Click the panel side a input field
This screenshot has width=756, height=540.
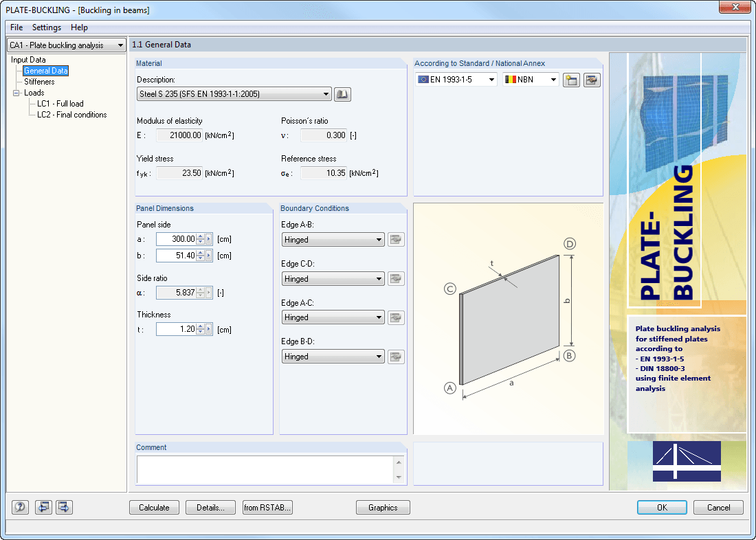[x=176, y=239]
